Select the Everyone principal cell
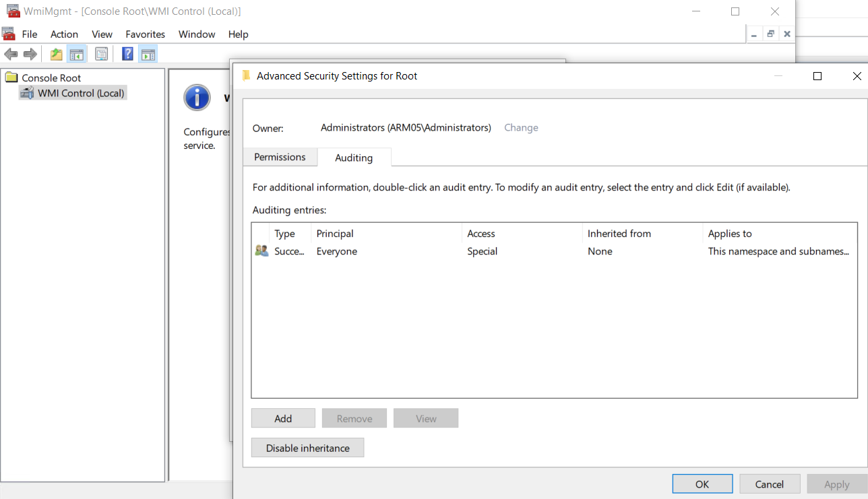This screenshot has width=868, height=499. pos(337,251)
